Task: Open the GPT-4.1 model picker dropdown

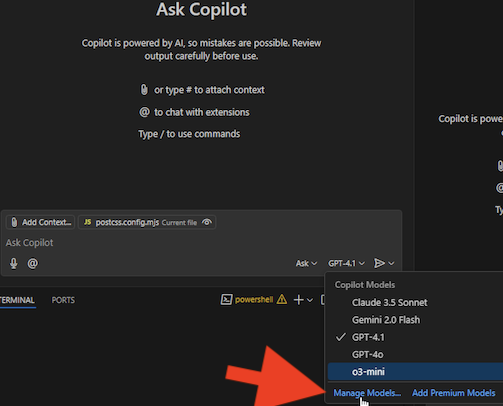Action: pyautogui.click(x=346, y=263)
